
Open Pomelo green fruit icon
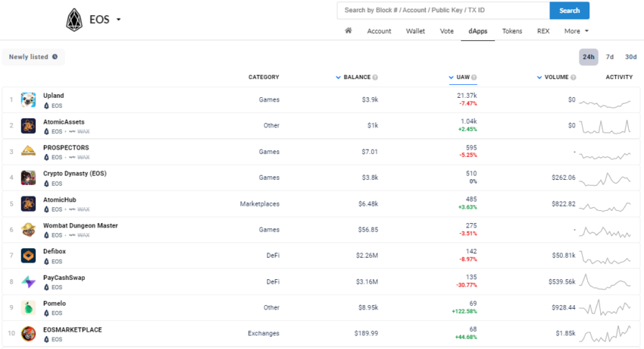(28, 307)
